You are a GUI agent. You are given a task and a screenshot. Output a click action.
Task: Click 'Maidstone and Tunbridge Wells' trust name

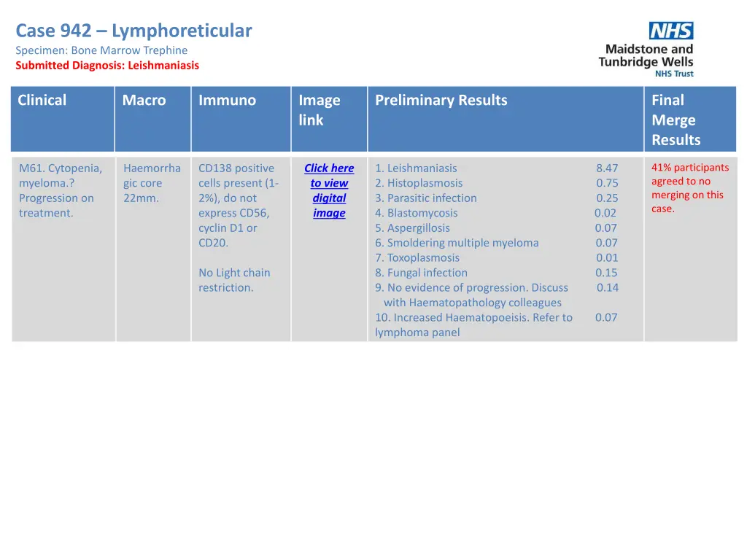(646, 55)
